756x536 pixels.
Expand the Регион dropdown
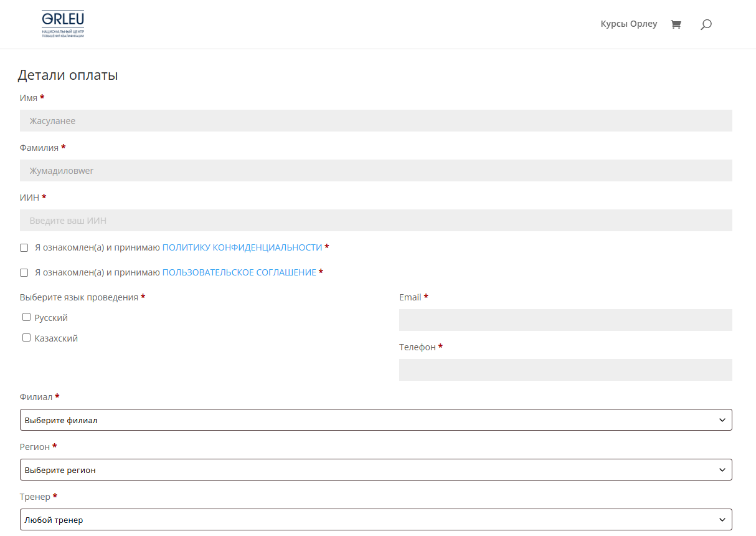tap(376, 470)
